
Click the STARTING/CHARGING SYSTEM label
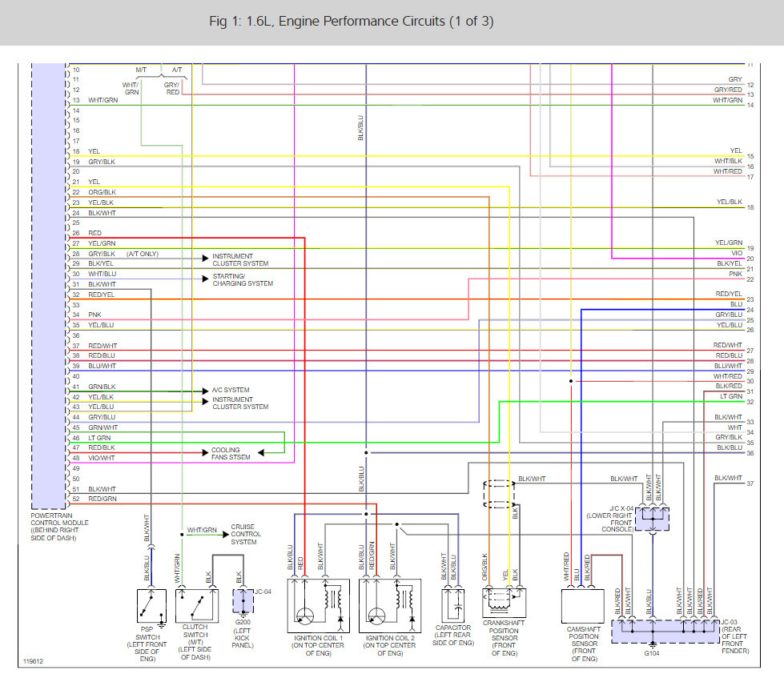click(243, 280)
